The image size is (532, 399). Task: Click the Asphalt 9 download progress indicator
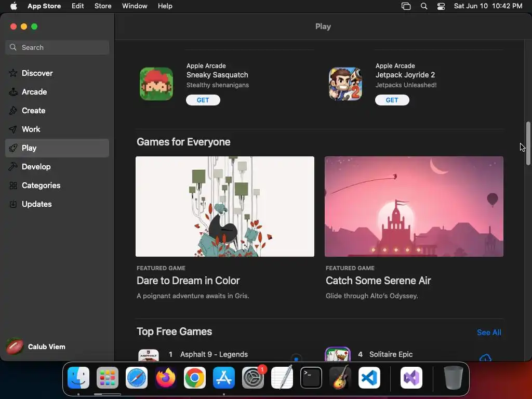(296, 358)
